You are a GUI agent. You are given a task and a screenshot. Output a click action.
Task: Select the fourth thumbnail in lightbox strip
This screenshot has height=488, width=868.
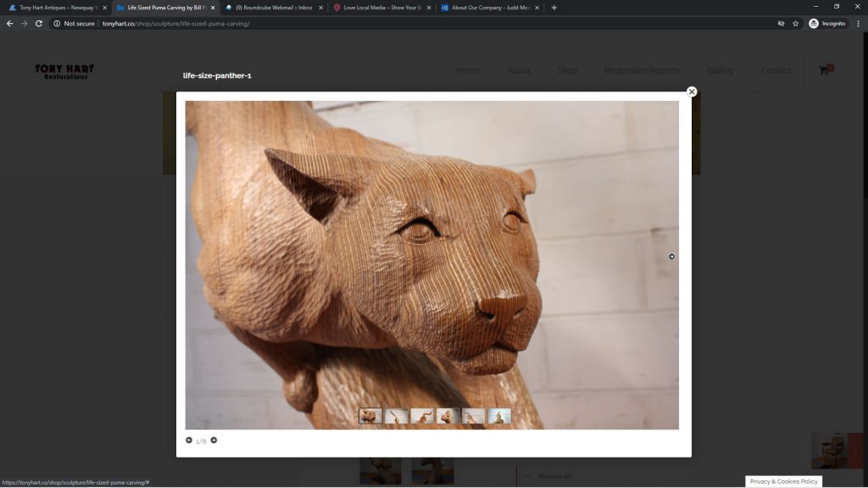pyautogui.click(x=448, y=416)
